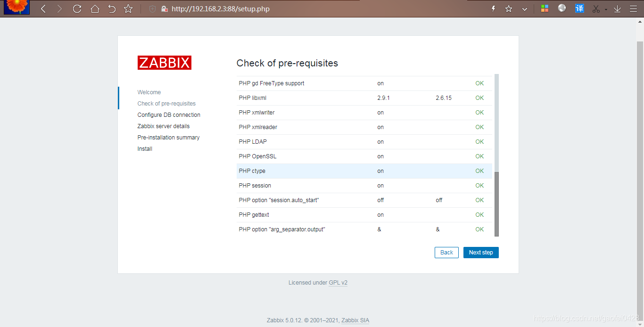The width and height of the screenshot is (644, 327).
Task: Click the ZABBIX logo
Action: pyautogui.click(x=165, y=63)
